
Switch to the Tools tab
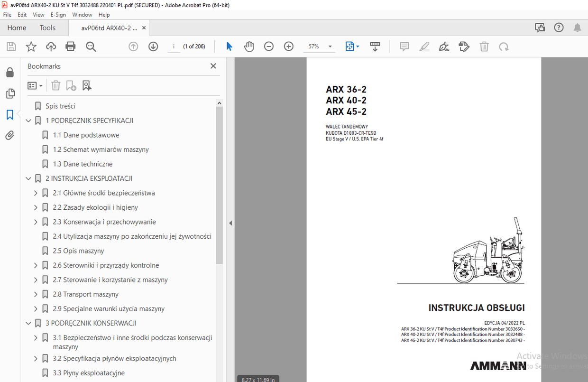47,28
